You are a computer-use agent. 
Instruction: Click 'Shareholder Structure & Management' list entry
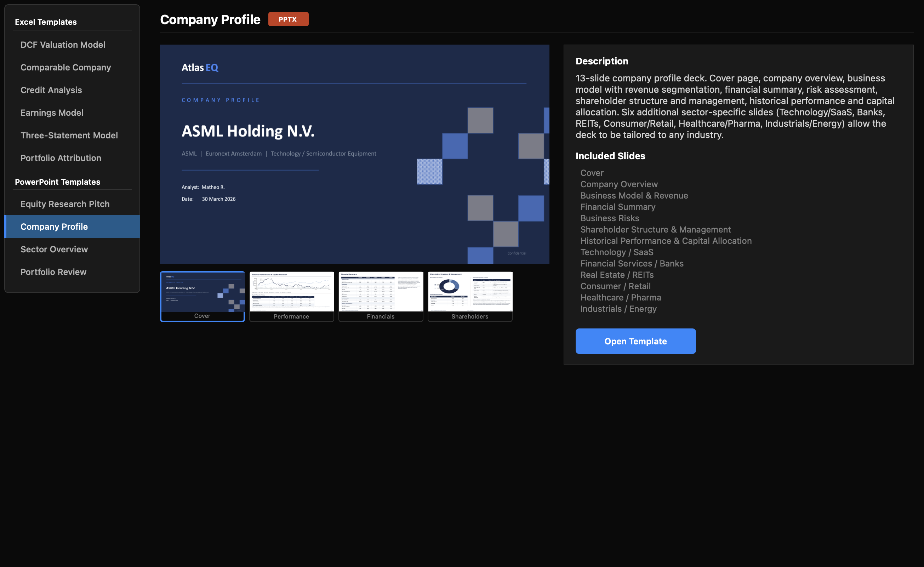click(x=656, y=229)
